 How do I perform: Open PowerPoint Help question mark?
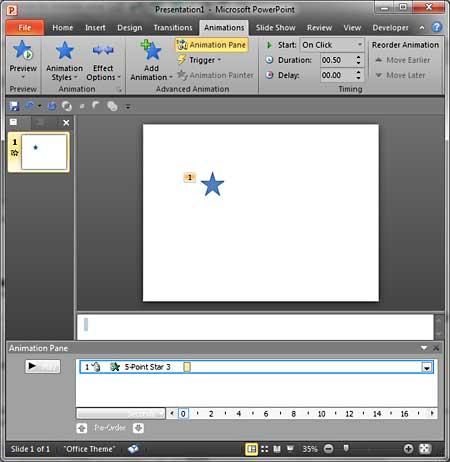437,27
